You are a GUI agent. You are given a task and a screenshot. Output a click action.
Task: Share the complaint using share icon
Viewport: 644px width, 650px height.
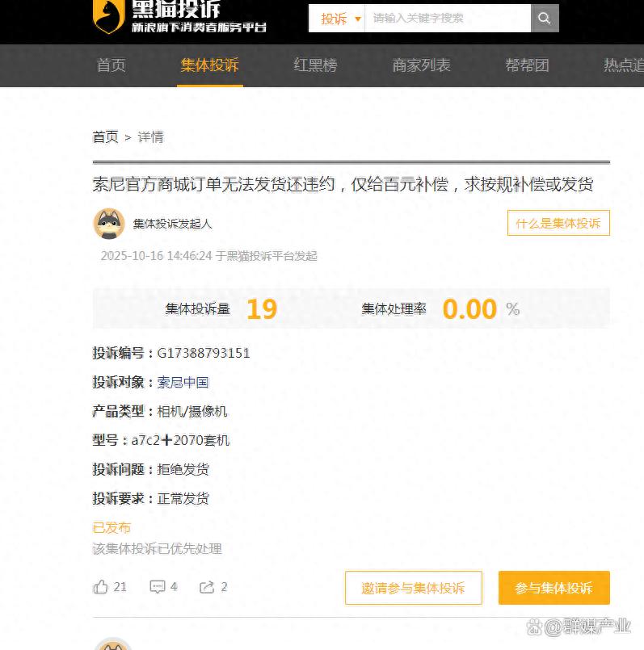coord(207,587)
